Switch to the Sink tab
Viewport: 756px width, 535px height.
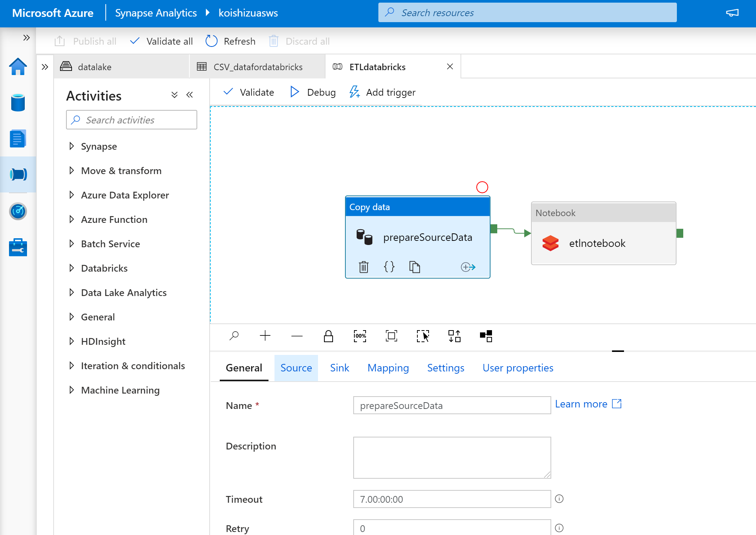pyautogui.click(x=339, y=368)
